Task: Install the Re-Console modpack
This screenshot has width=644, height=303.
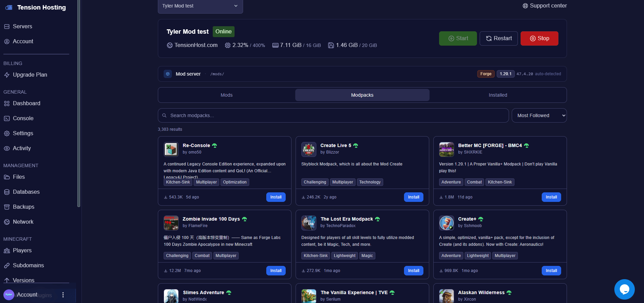Action: click(276, 197)
